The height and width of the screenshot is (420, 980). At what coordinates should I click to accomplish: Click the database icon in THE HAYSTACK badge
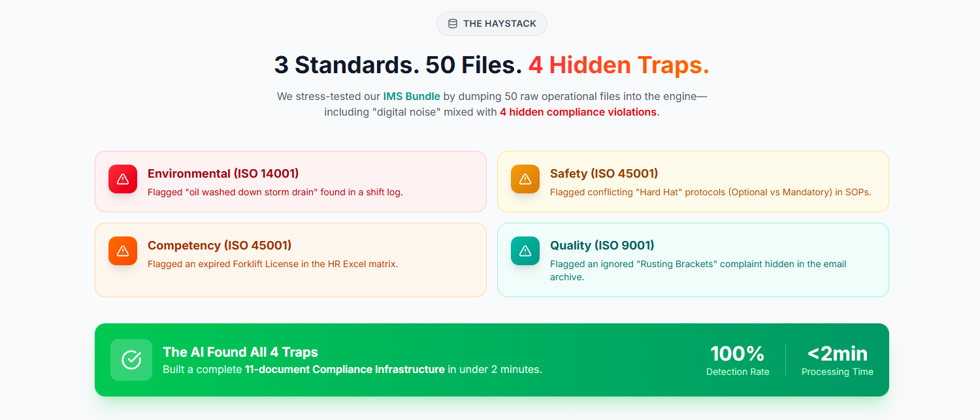451,23
